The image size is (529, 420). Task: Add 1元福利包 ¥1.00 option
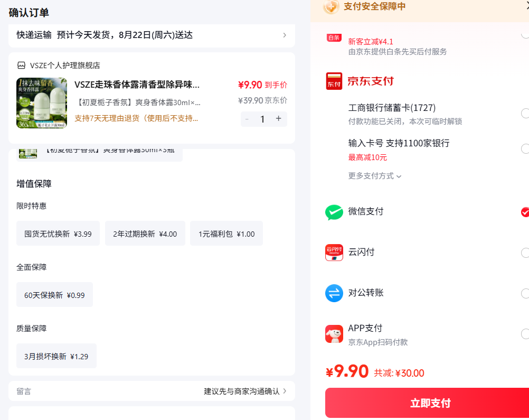point(226,234)
